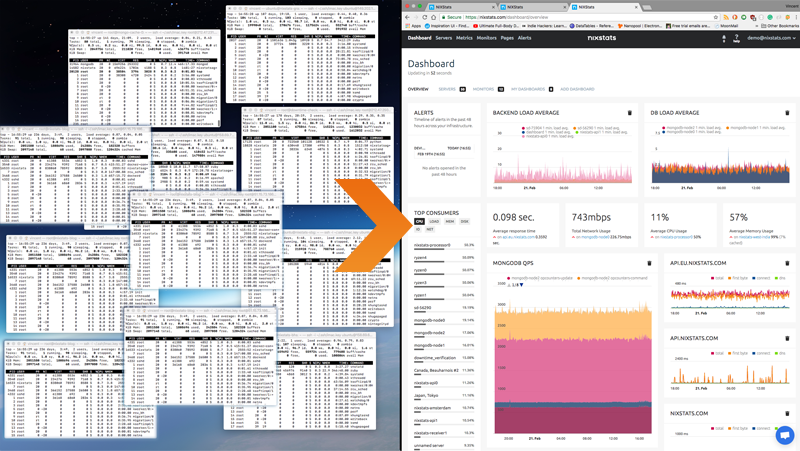Click the ADD DASHBOARD link
This screenshot has width=800, height=451.
pos(577,89)
